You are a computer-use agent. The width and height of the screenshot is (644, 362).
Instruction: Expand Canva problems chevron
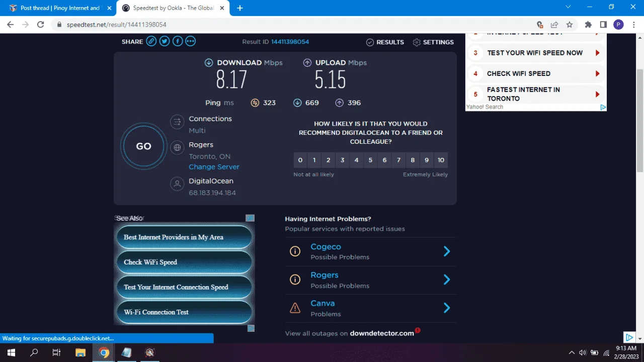[x=447, y=308]
